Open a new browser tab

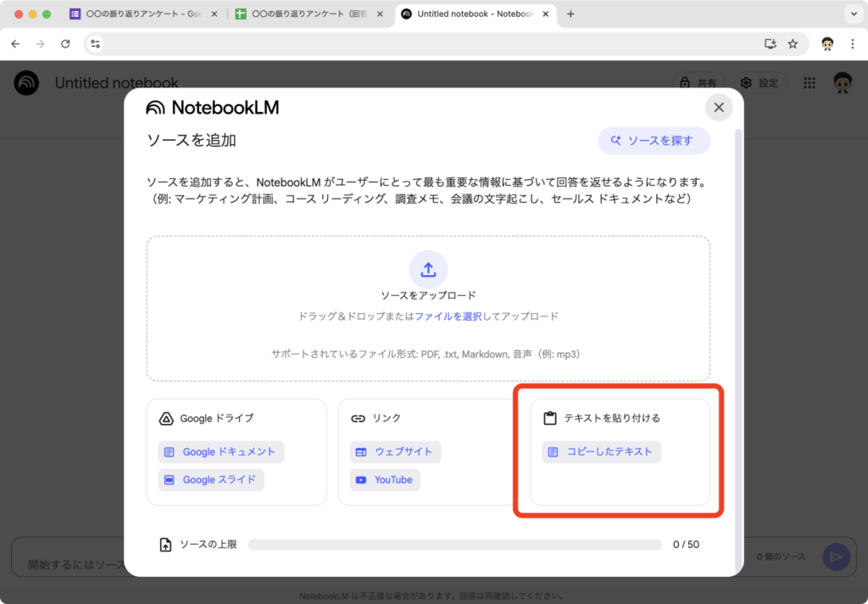click(x=570, y=14)
